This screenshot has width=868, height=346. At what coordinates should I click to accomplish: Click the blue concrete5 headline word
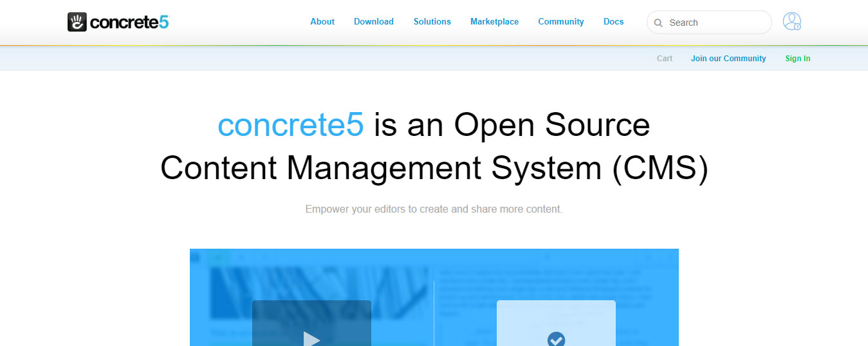291,124
